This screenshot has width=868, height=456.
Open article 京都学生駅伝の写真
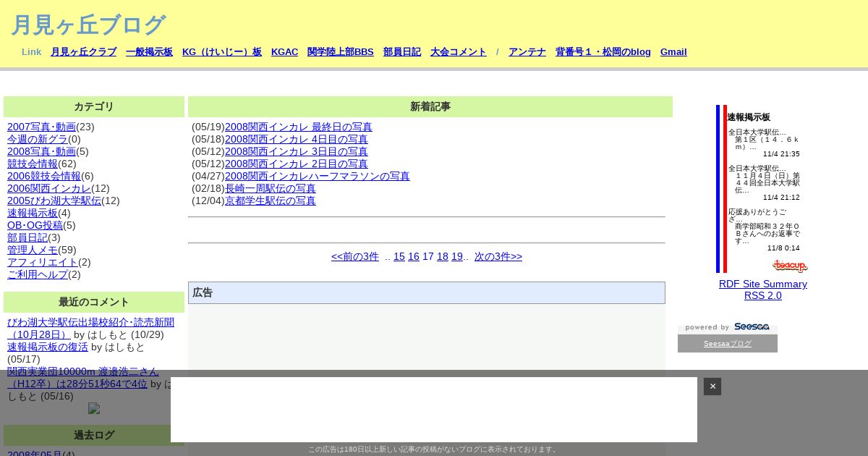pyautogui.click(x=271, y=200)
